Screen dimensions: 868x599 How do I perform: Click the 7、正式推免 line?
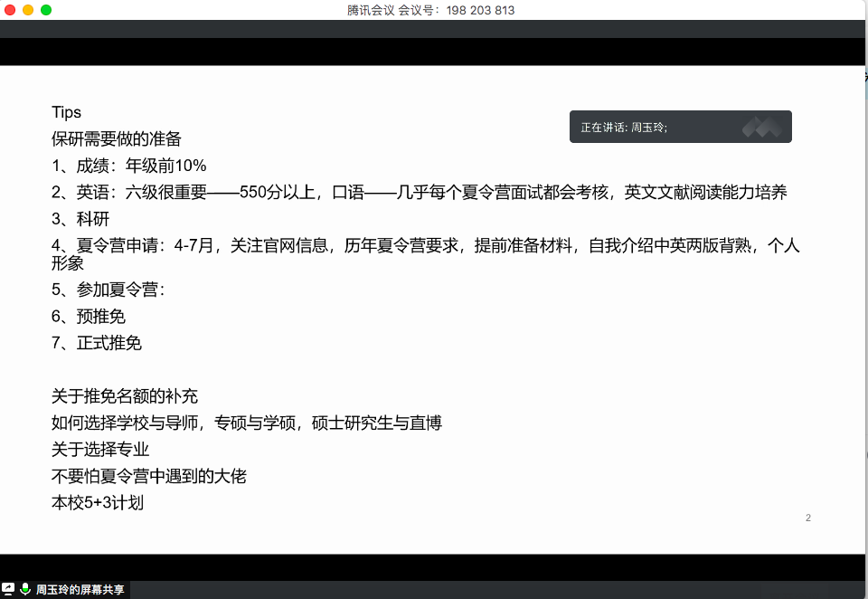click(x=97, y=343)
